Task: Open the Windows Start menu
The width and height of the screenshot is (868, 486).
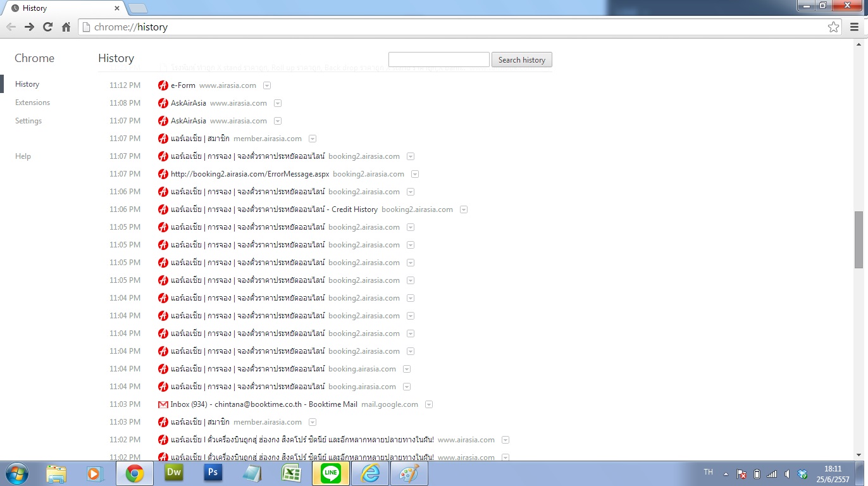Action: pos(16,473)
